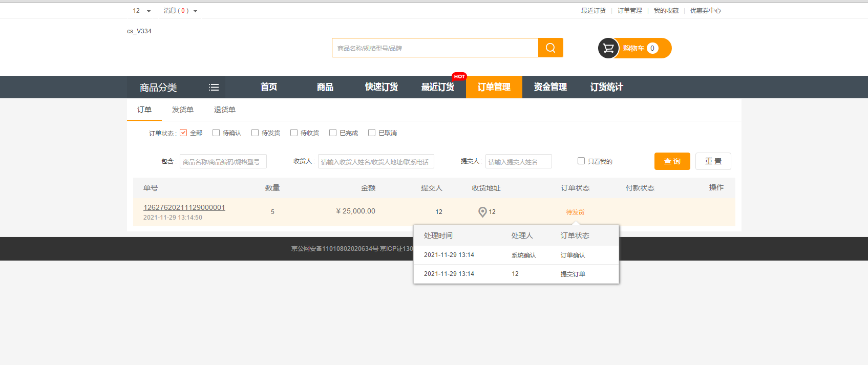Open the top-right 订单管理 link
The height and width of the screenshot is (365, 868).
click(x=630, y=11)
